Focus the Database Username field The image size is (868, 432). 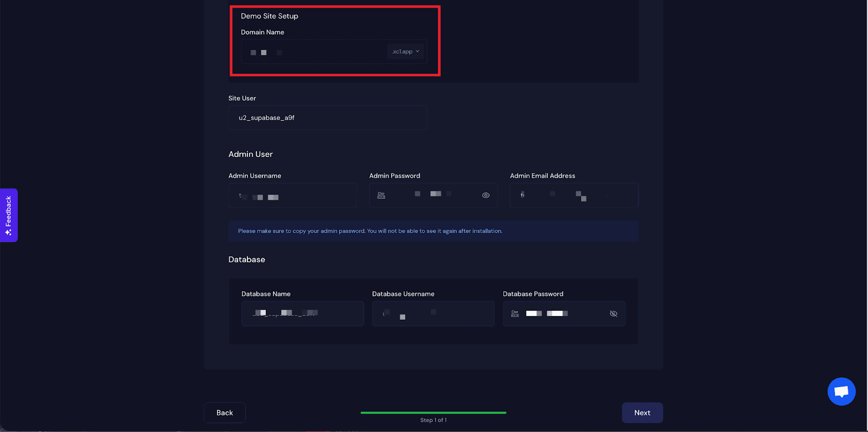[x=433, y=314]
